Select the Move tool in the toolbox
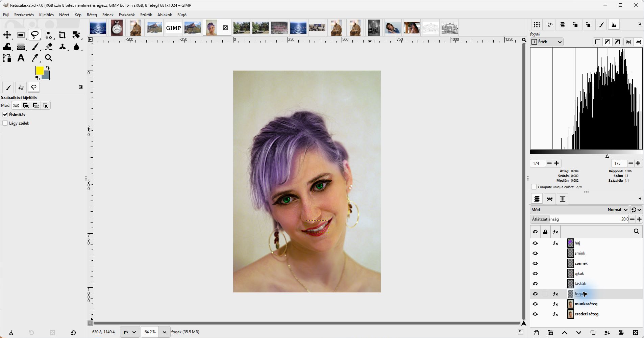The height and width of the screenshot is (338, 644). (7, 35)
